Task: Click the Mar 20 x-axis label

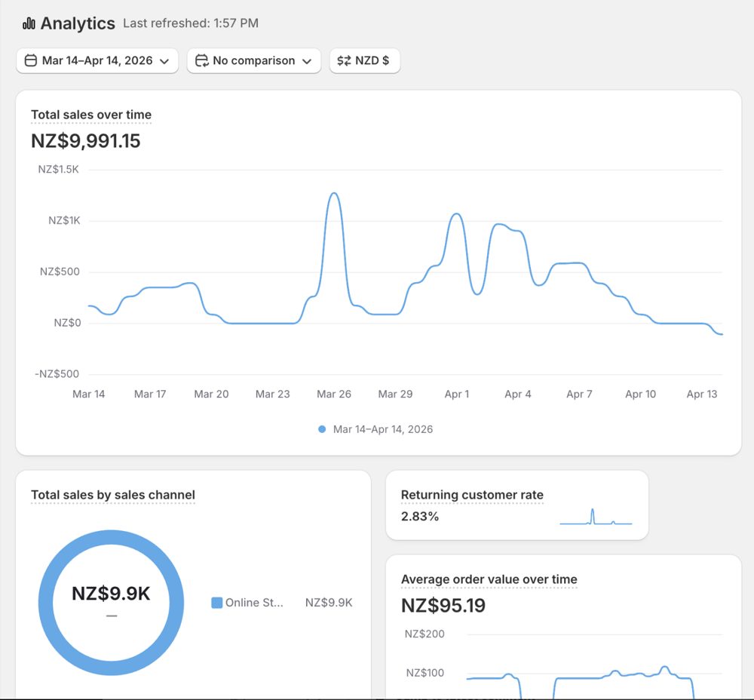Action: pos(211,394)
